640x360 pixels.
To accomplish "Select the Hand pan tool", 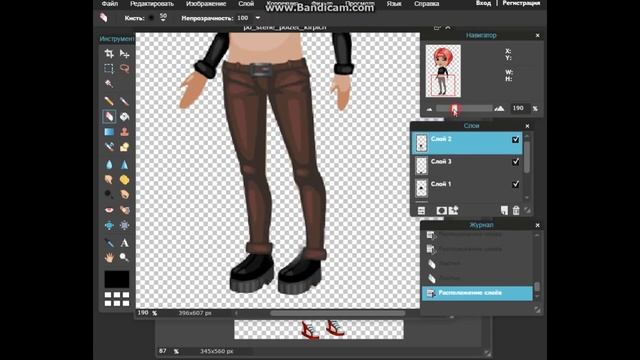I will (x=109, y=258).
